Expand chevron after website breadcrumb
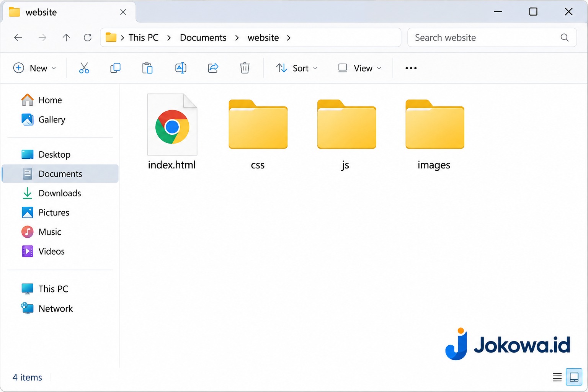This screenshot has height=392, width=588. [x=289, y=38]
